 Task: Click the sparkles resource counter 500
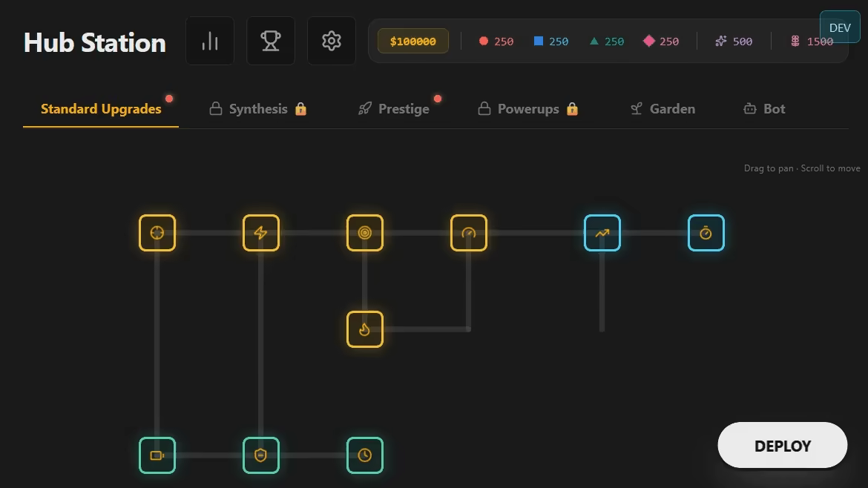click(x=734, y=42)
